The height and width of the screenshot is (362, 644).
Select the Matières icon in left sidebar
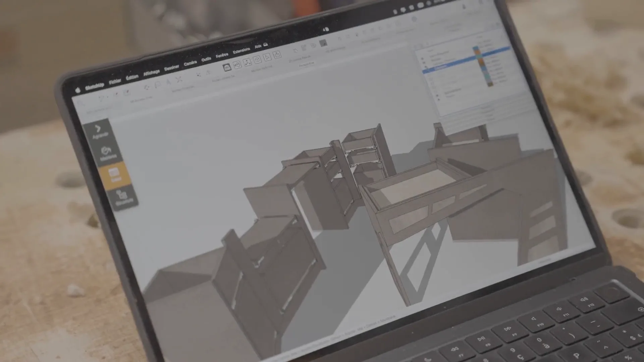(107, 152)
